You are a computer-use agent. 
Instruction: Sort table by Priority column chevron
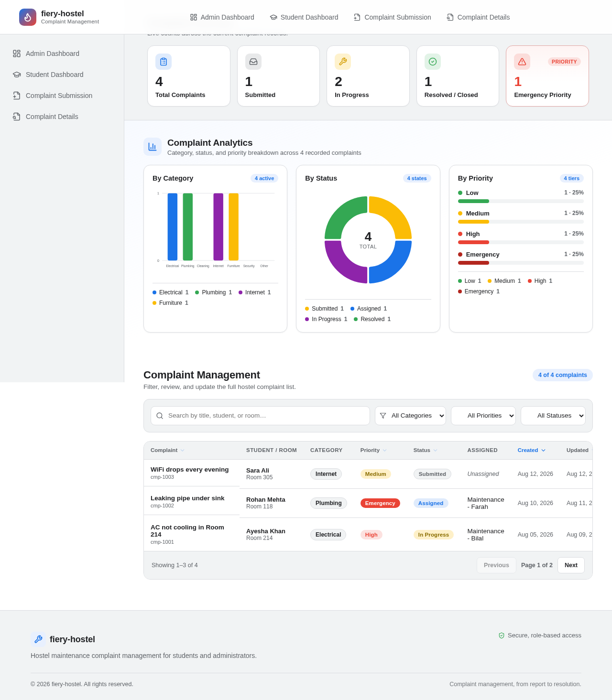click(x=384, y=451)
